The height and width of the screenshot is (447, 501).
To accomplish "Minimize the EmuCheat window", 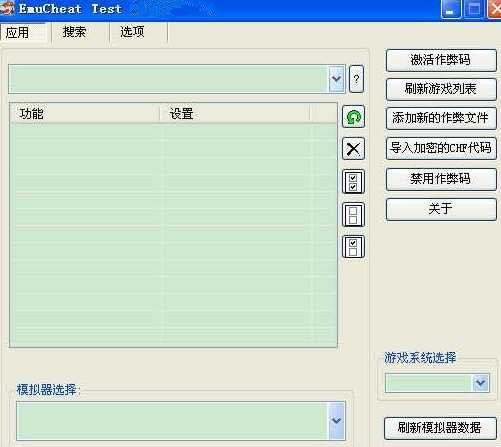I will tap(451, 9).
